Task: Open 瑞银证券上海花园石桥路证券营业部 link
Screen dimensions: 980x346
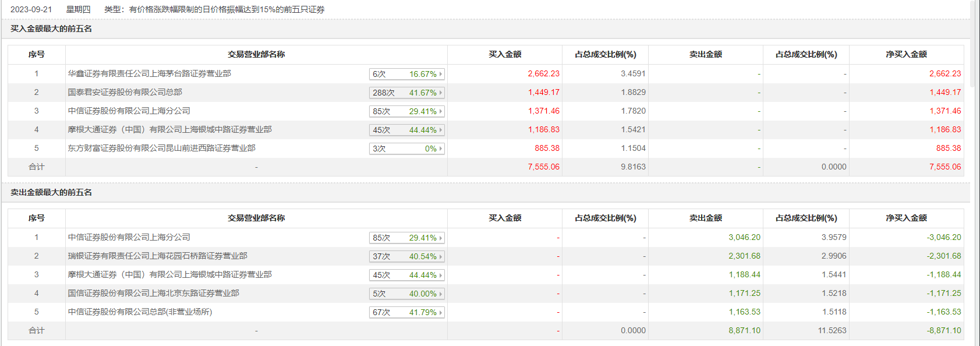Action: click(x=157, y=256)
